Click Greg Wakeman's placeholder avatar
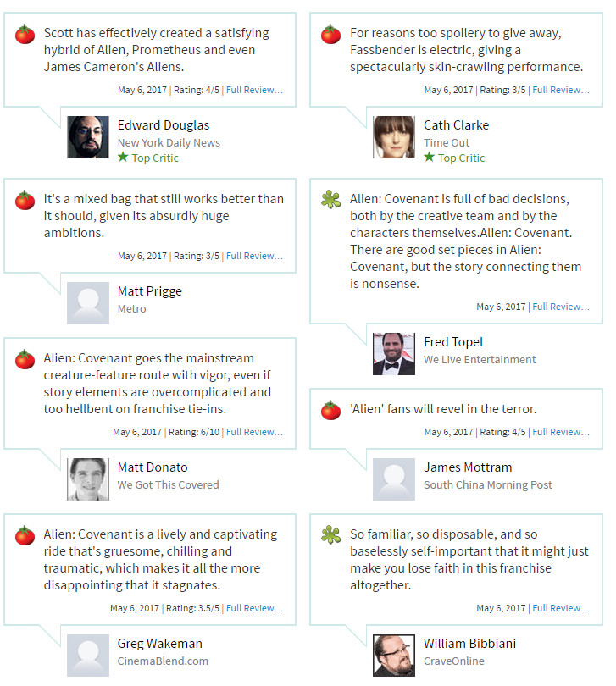616x686 pixels. coord(88,656)
